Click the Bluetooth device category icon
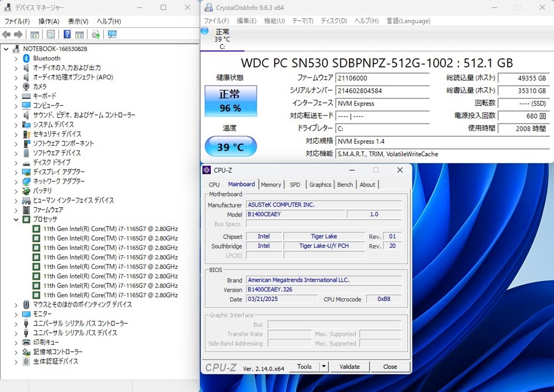554x392 pixels. click(x=26, y=58)
